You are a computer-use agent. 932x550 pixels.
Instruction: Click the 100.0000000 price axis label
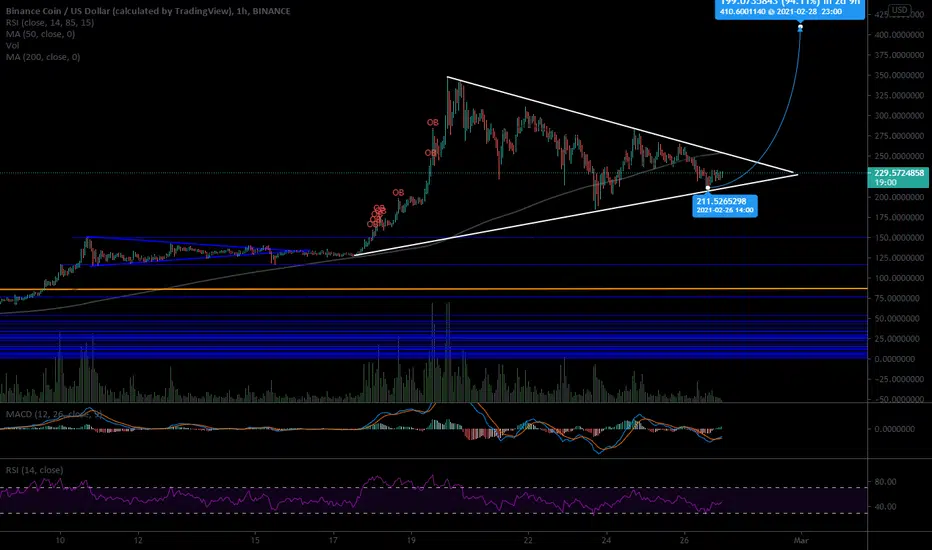coord(899,278)
